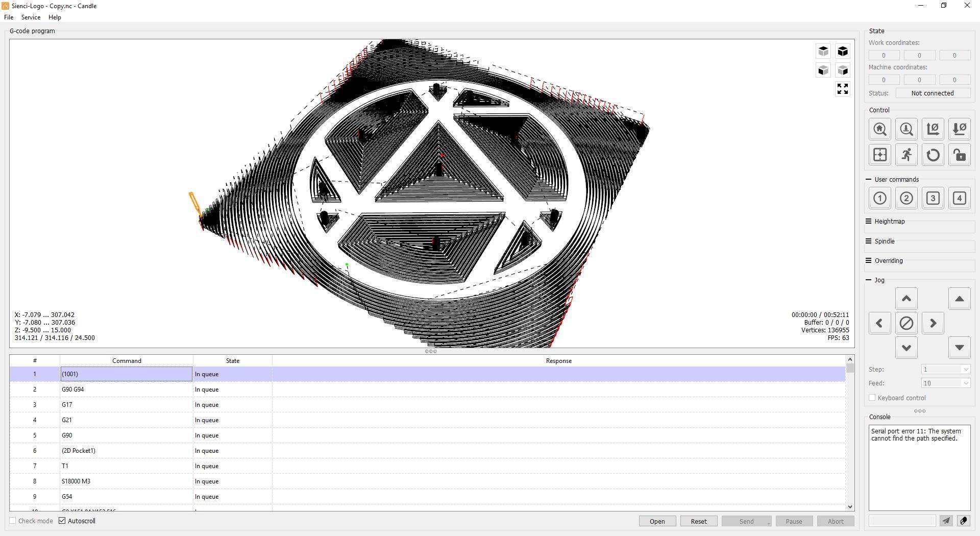Select the G54 command cell
980x536 pixels.
pos(127,497)
